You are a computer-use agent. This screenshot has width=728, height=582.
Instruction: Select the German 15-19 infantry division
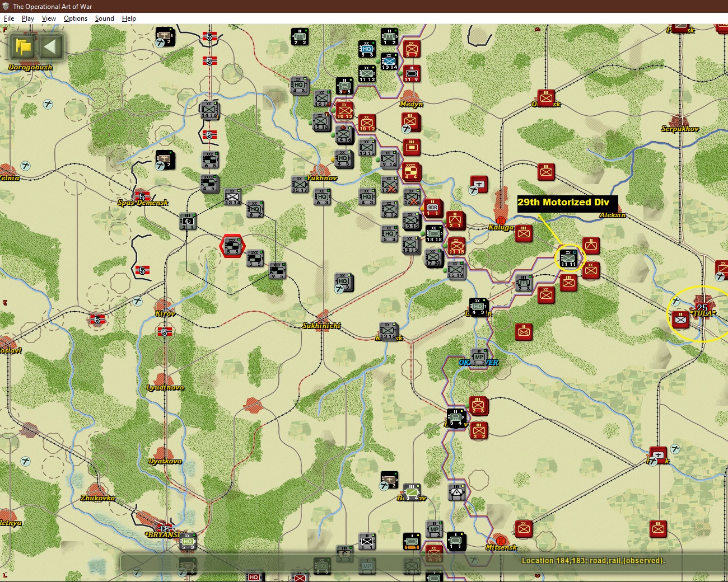pyautogui.click(x=456, y=270)
